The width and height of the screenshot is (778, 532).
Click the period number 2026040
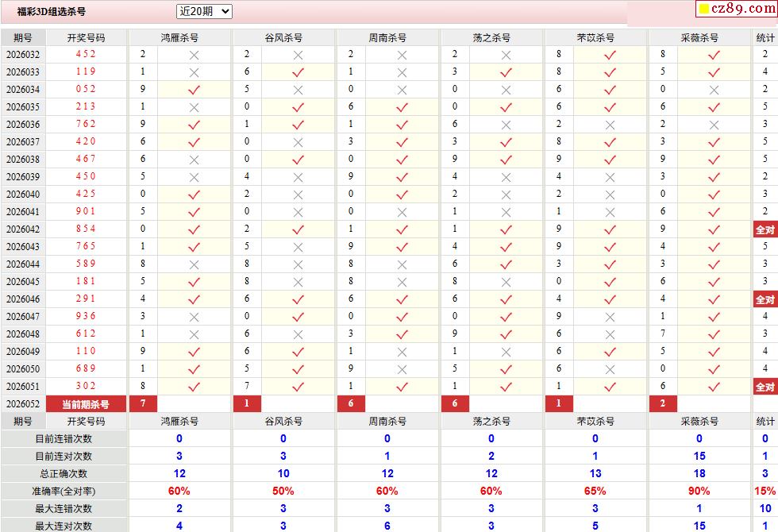click(23, 194)
